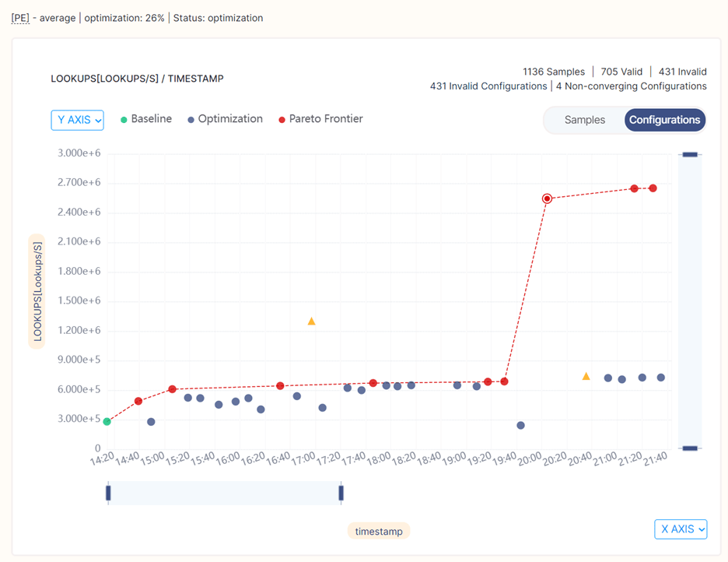Click the 'optimization: 26%' header text
The height and width of the screenshot is (562, 728).
124,18
